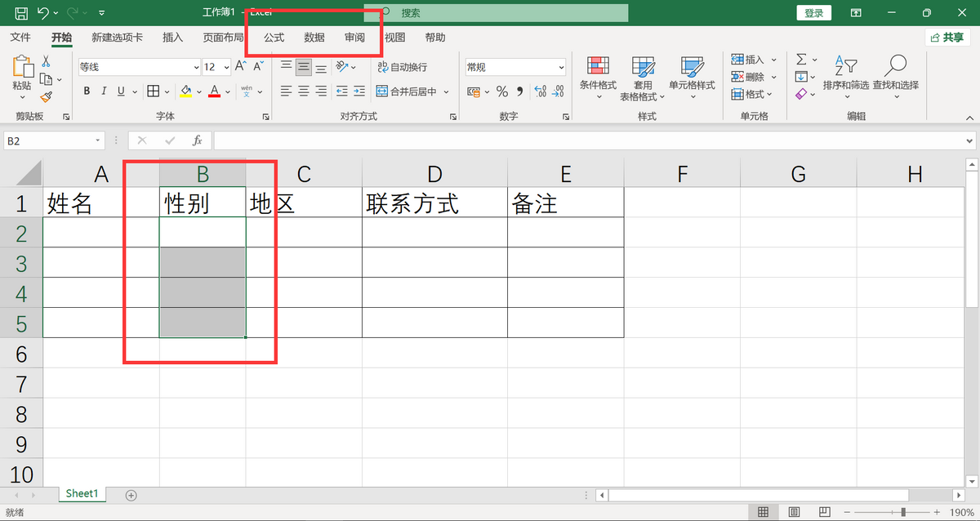
Task: Expand the Name Box dropdown arrow
Action: (99, 140)
